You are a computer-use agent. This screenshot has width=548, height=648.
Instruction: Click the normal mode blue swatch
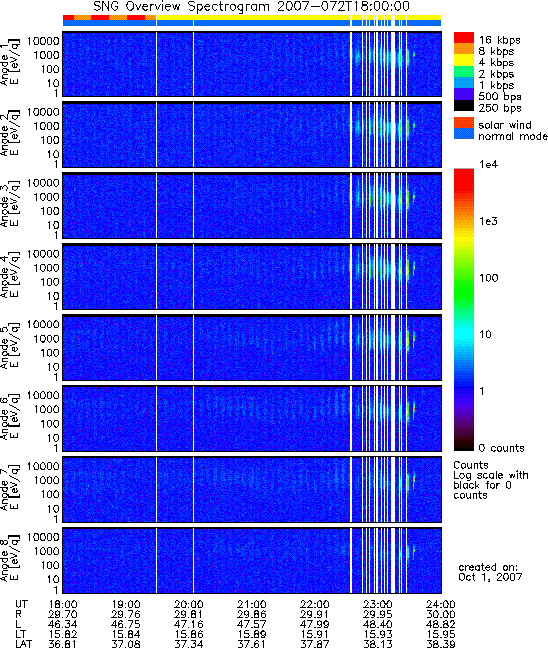click(464, 133)
